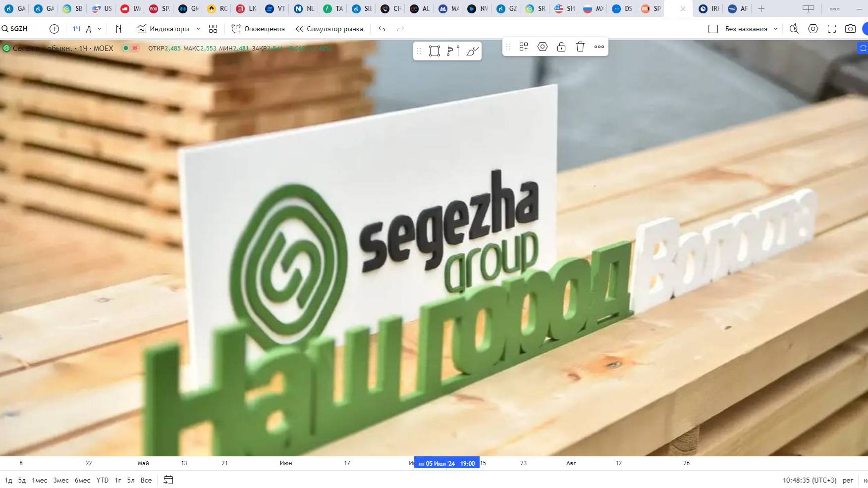Switch to the VT browser tab
Image resolution: width=868 pixels, height=488 pixels.
[275, 8]
